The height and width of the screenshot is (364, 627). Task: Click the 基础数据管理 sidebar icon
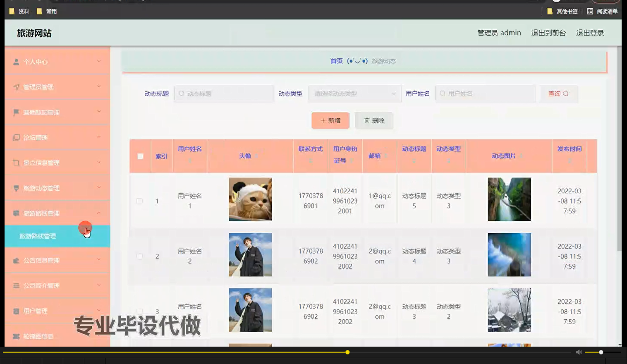point(16,112)
